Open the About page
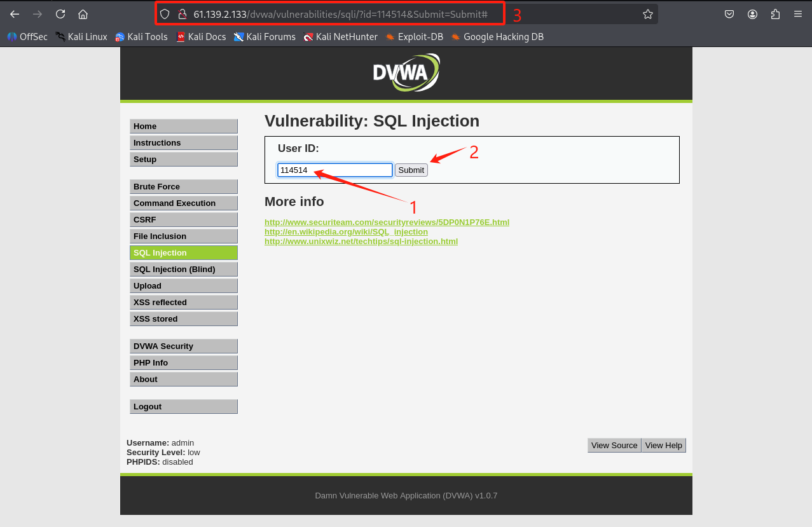 click(184, 379)
